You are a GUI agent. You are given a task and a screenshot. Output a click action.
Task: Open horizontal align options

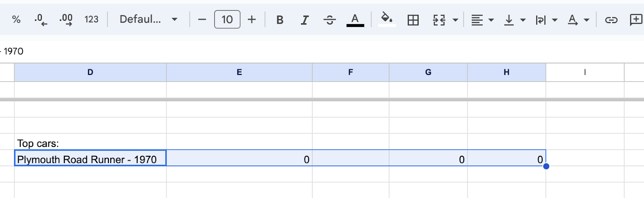[482, 20]
